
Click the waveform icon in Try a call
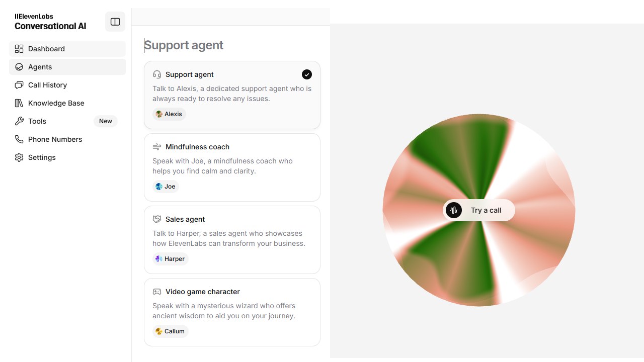coord(454,210)
